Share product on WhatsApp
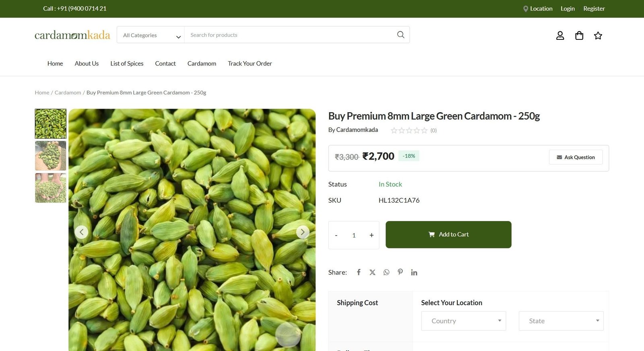Screen dimensions: 644x351 [x=386, y=272]
